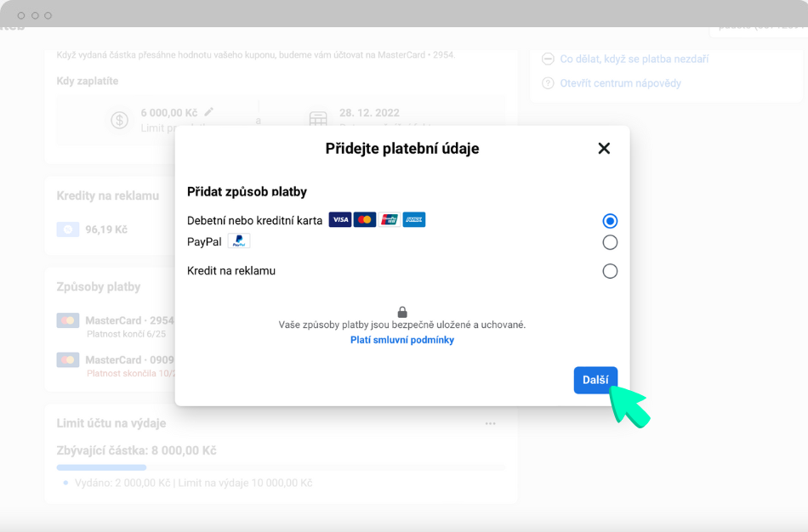The height and width of the screenshot is (532, 808).
Task: Click the spending limit progress bar
Action: pos(281,467)
